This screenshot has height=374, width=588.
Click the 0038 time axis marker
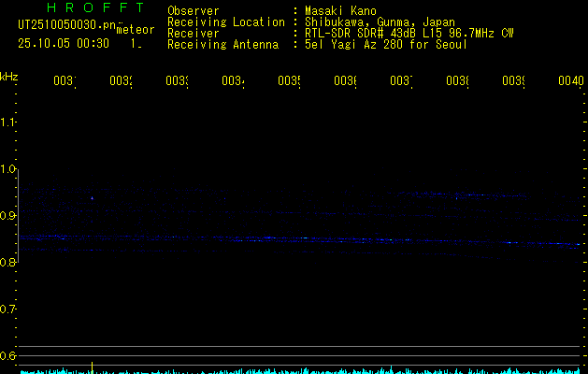tap(457, 80)
